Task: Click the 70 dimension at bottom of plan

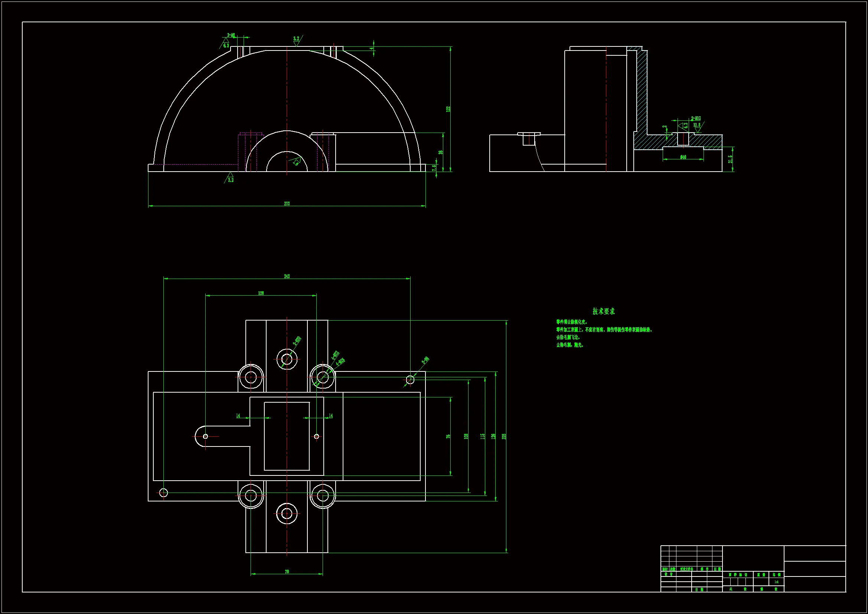Action: 287,572
